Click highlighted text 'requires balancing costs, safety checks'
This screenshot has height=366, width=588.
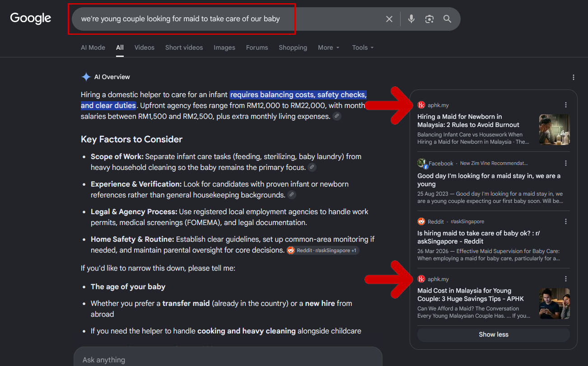coord(298,94)
